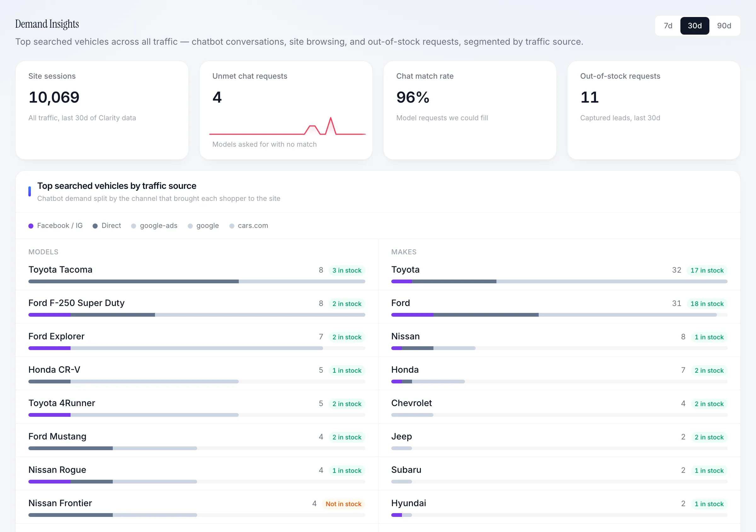Select the Ford Mustang model row
Image resolution: width=756 pixels, height=532 pixels.
(197, 440)
